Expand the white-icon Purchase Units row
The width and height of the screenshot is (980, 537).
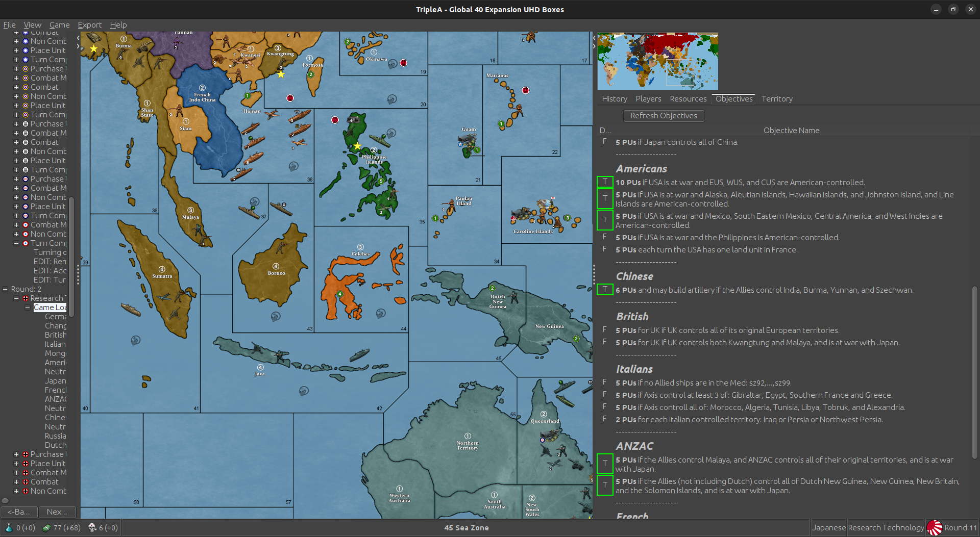pyautogui.click(x=16, y=124)
